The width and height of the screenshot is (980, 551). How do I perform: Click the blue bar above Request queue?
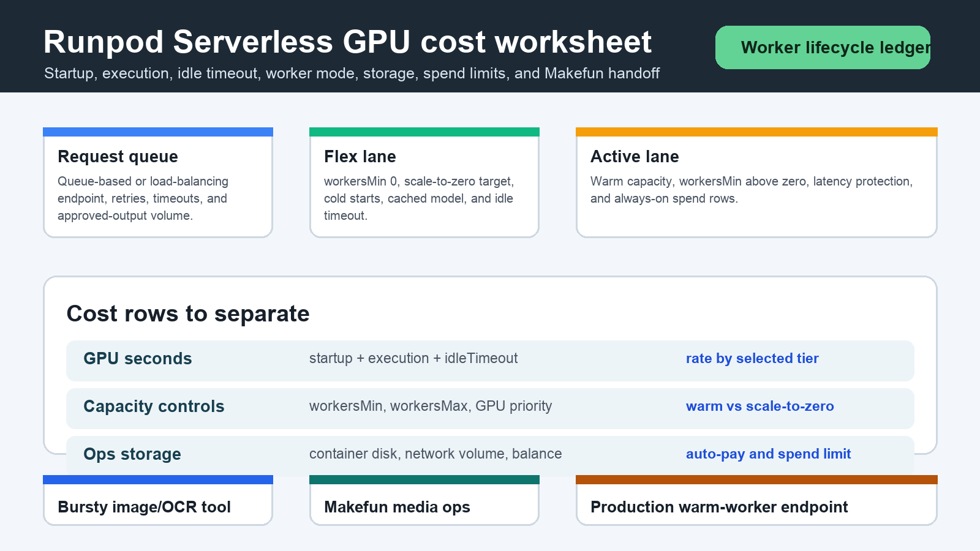click(x=158, y=132)
